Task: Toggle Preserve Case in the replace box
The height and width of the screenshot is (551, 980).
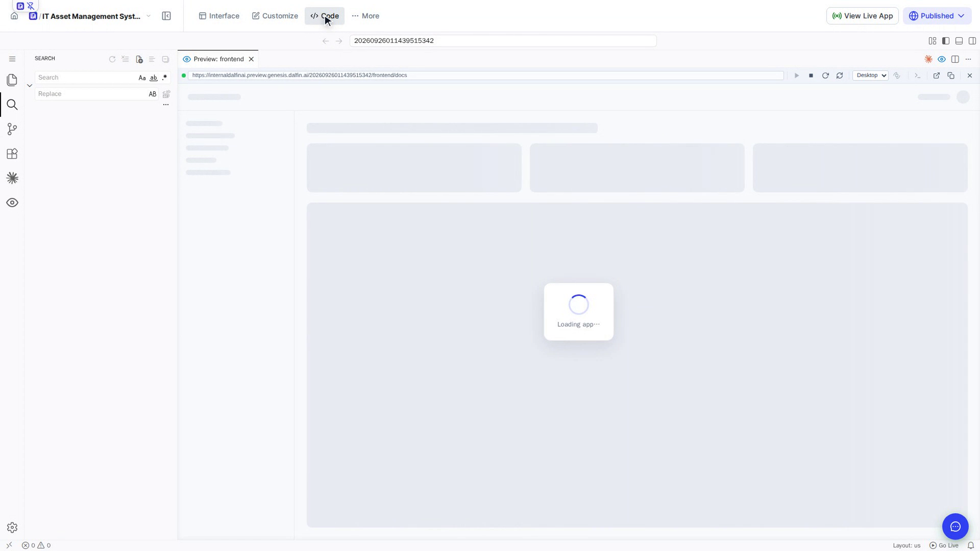Action: pyautogui.click(x=152, y=94)
